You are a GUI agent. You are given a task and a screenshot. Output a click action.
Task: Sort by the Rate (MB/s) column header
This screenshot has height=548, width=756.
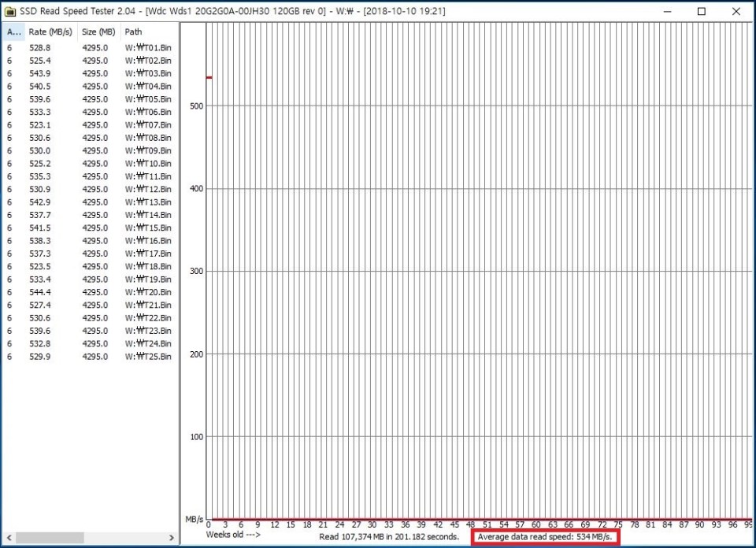[50, 31]
